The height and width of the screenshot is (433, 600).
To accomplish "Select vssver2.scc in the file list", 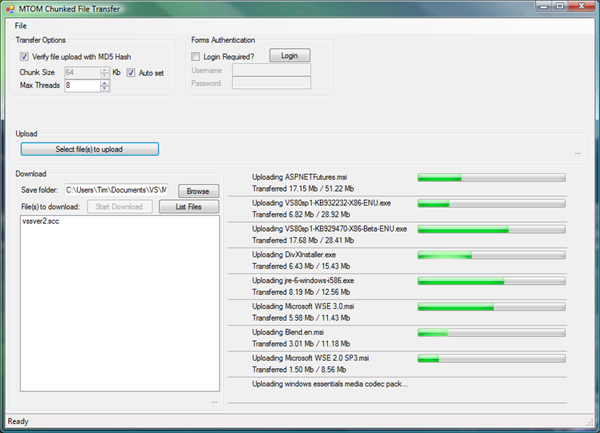I will tap(41, 221).
